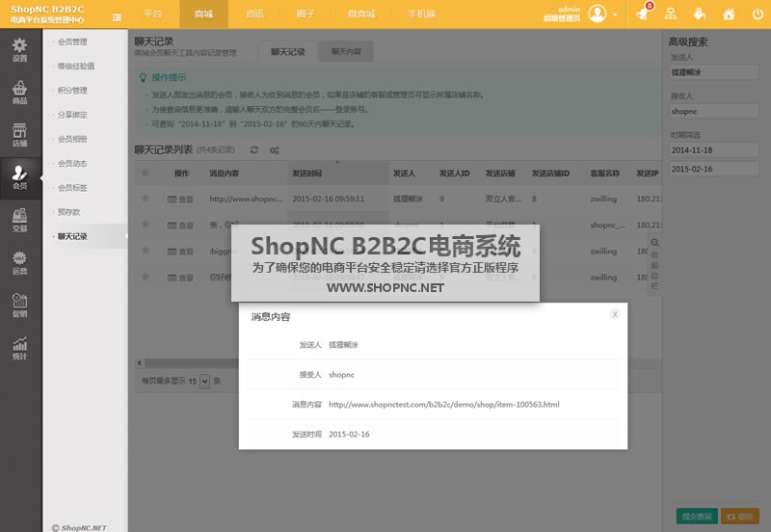Star the row with http://www.shopnc... message
This screenshot has width=771, height=532.
(146, 199)
